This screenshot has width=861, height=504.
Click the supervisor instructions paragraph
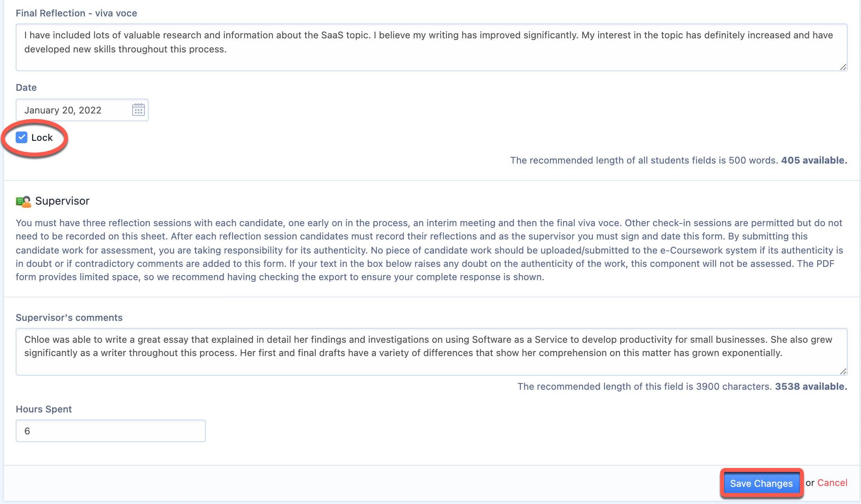pos(429,250)
